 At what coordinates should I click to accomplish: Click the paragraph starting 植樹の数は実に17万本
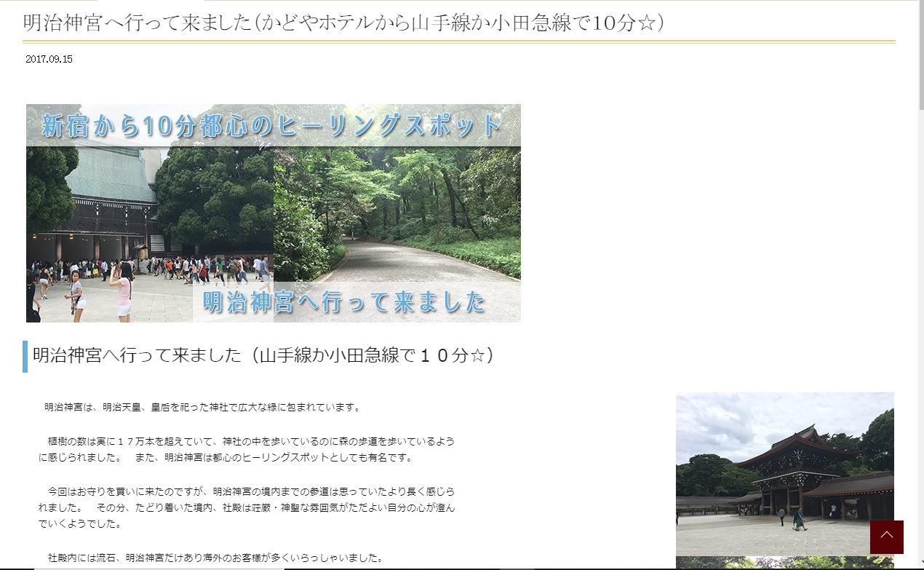(x=247, y=449)
